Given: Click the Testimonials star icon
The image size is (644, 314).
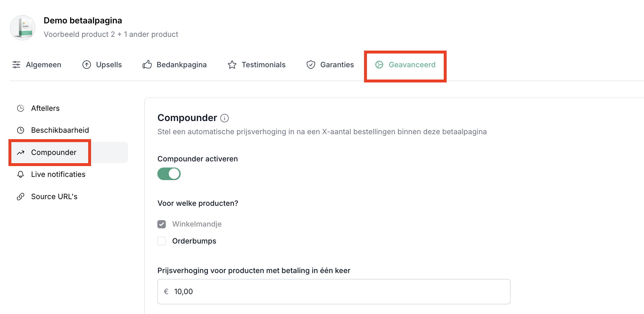Looking at the screenshot, I should [232, 65].
